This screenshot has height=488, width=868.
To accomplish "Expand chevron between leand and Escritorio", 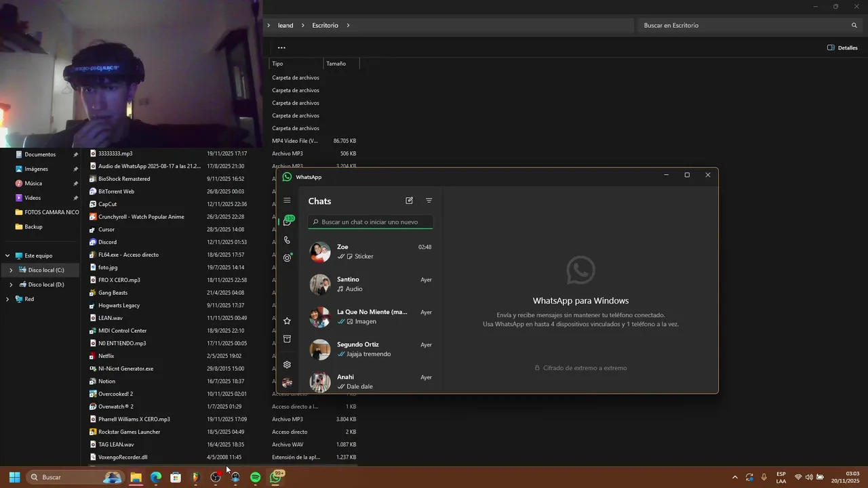I will pos(303,25).
